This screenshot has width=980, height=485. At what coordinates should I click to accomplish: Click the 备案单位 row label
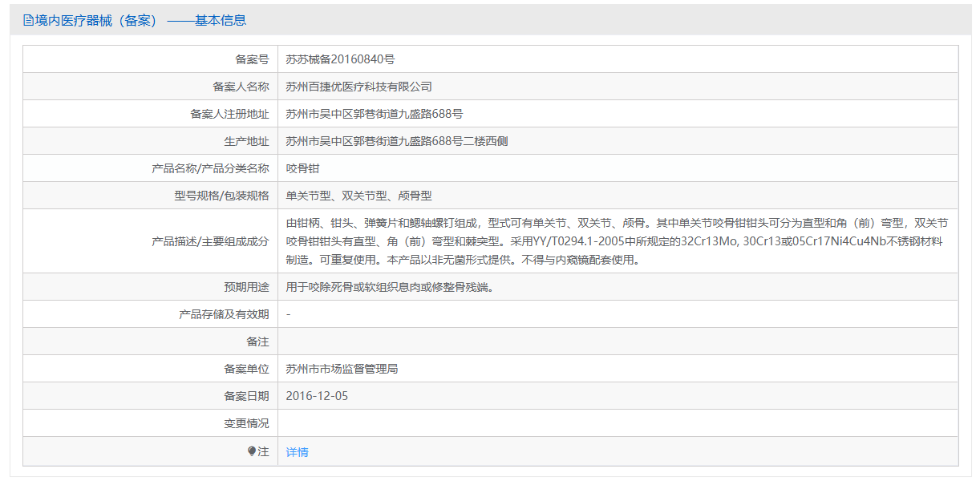(x=246, y=369)
